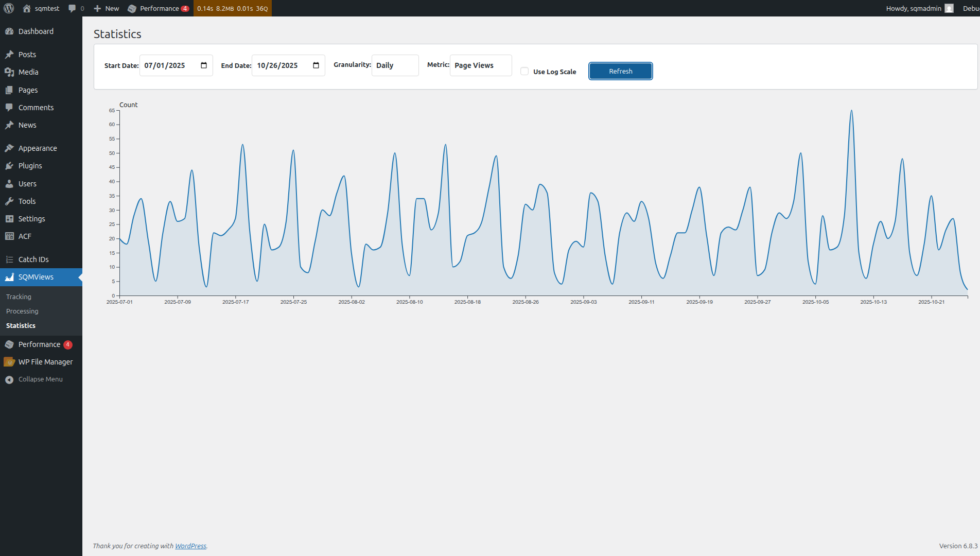Viewport: 980px width, 556px height.
Task: Open the End Date calendar picker
Action: (316, 65)
